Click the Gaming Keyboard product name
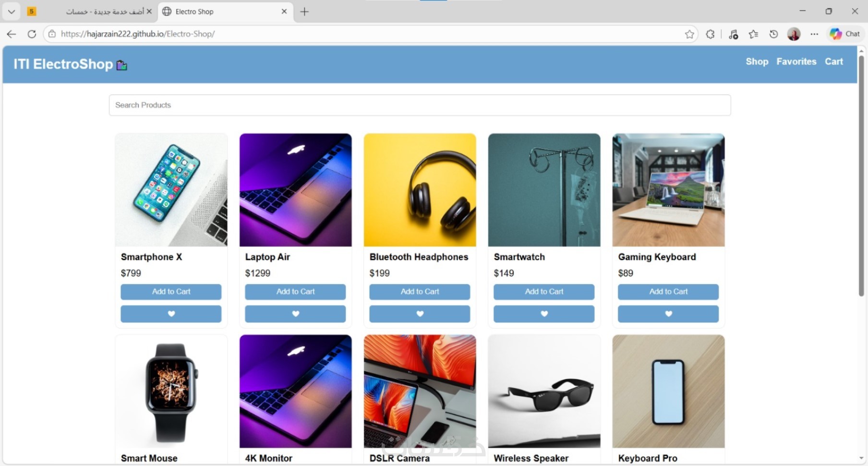The width and height of the screenshot is (868, 466). [x=657, y=257]
